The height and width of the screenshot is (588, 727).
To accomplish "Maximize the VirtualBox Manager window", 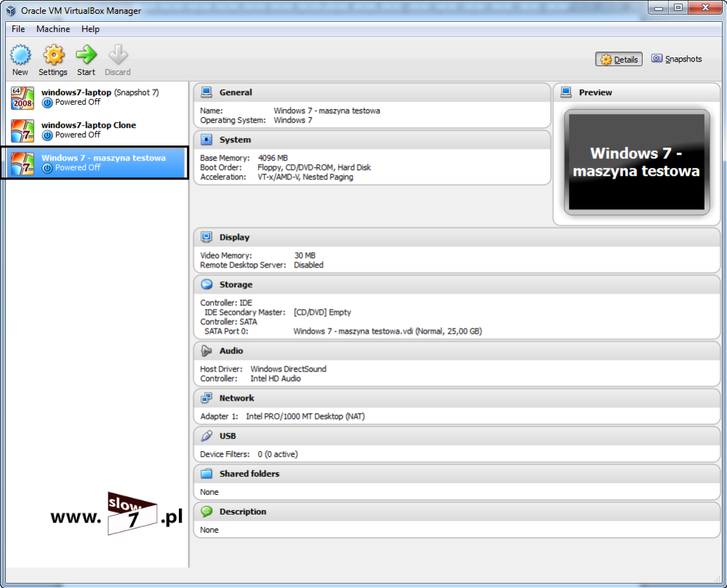I will click(678, 7).
